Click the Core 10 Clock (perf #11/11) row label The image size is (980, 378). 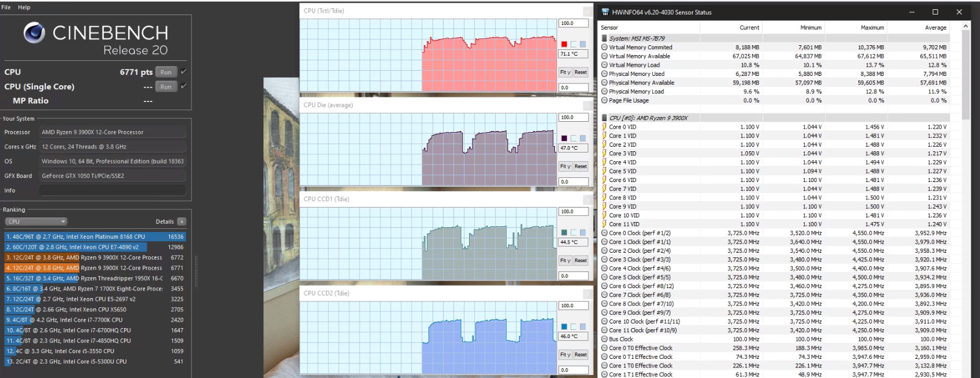point(644,321)
